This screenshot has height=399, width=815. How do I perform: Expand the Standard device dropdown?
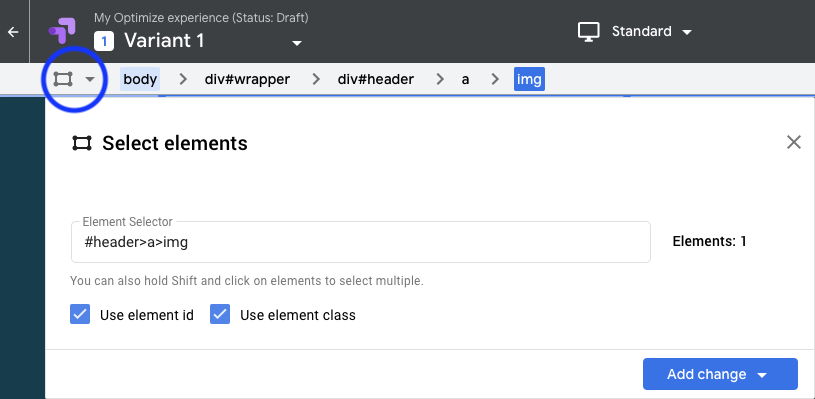click(x=687, y=32)
